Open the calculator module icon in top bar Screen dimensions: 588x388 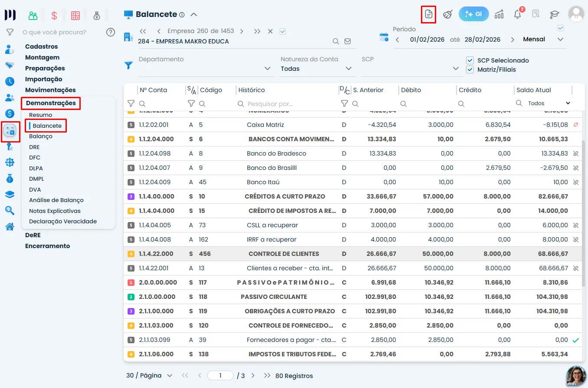point(76,16)
